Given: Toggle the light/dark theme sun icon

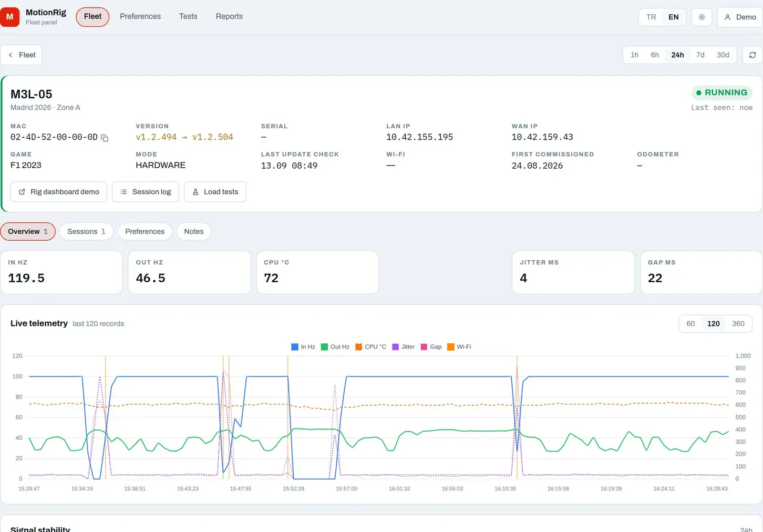Looking at the screenshot, I should tap(701, 17).
